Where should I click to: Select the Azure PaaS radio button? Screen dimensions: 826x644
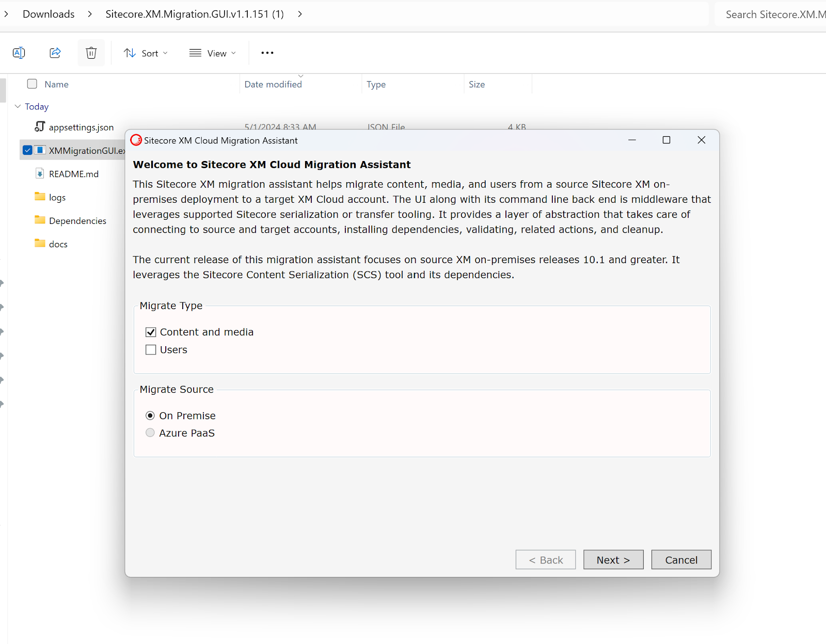click(150, 433)
